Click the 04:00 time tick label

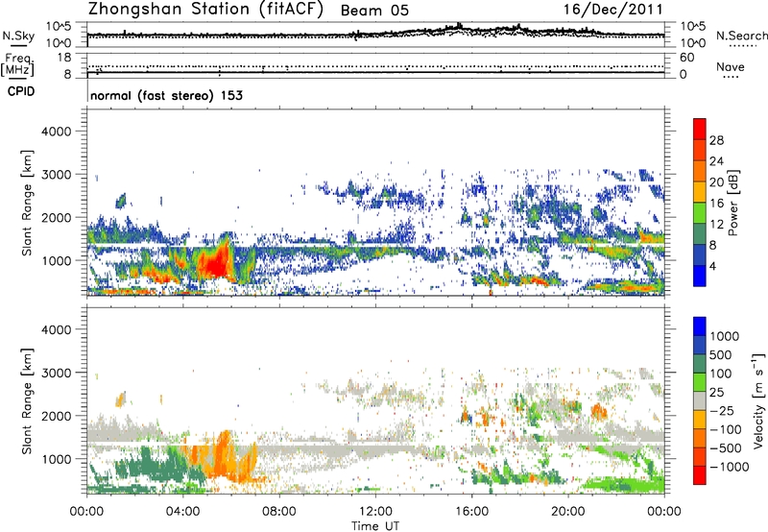[x=182, y=512]
